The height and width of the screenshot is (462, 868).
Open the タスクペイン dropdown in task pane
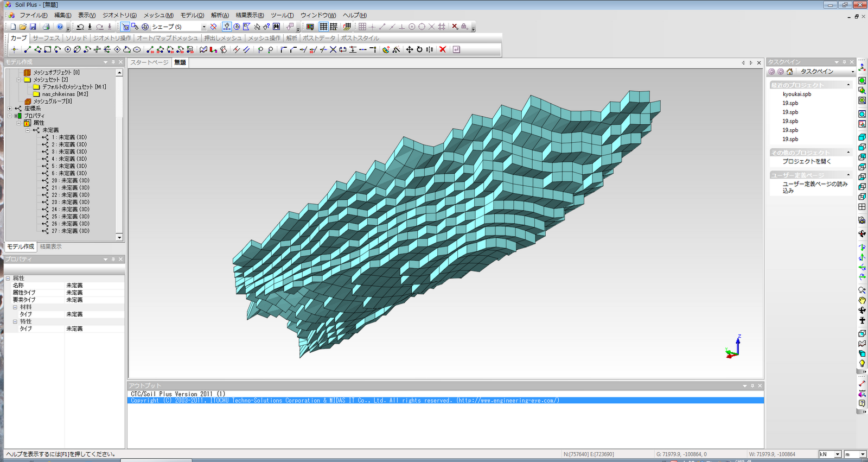[852, 72]
